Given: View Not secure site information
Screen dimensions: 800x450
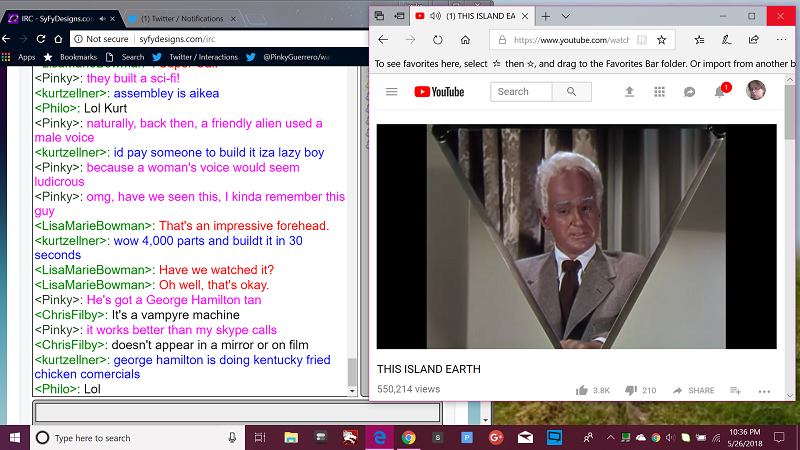Looking at the screenshot, I should [x=101, y=39].
